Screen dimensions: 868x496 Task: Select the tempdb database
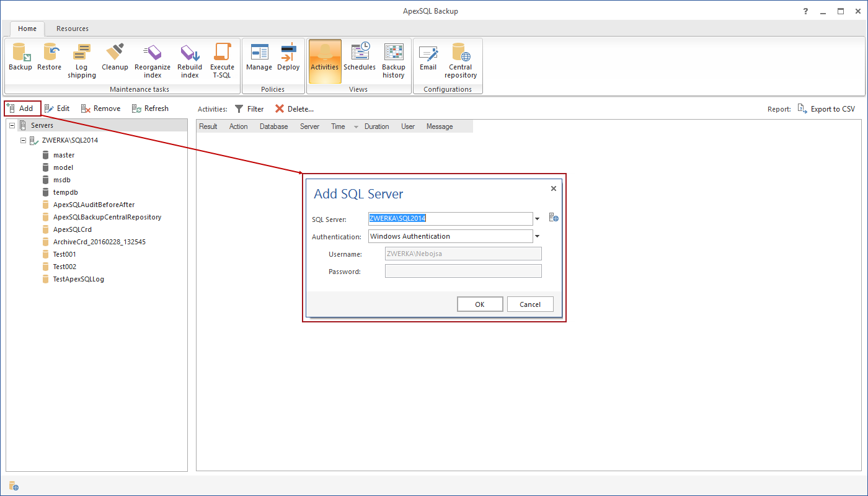(66, 192)
